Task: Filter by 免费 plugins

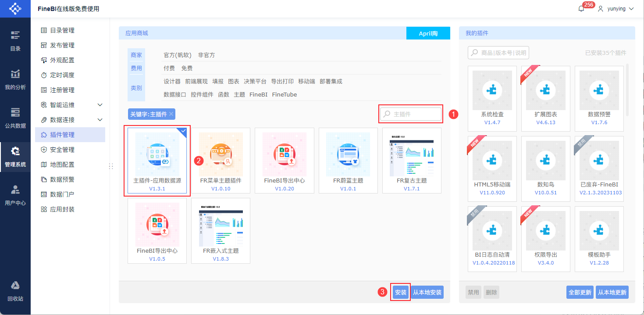Action: coord(187,68)
